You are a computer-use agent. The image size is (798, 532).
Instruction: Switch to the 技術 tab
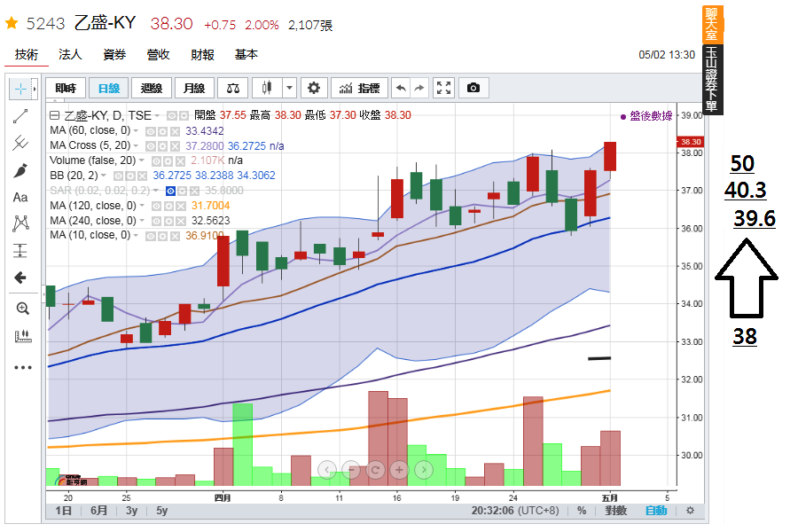(x=27, y=54)
